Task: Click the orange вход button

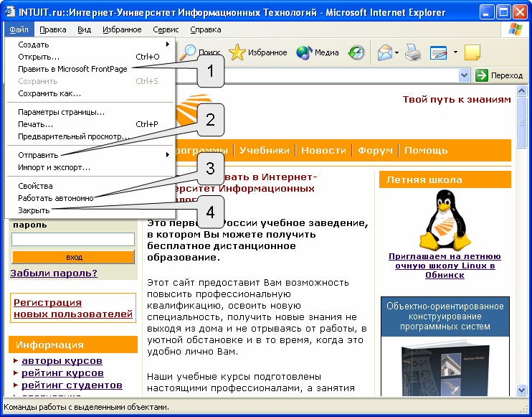Action: tap(73, 257)
